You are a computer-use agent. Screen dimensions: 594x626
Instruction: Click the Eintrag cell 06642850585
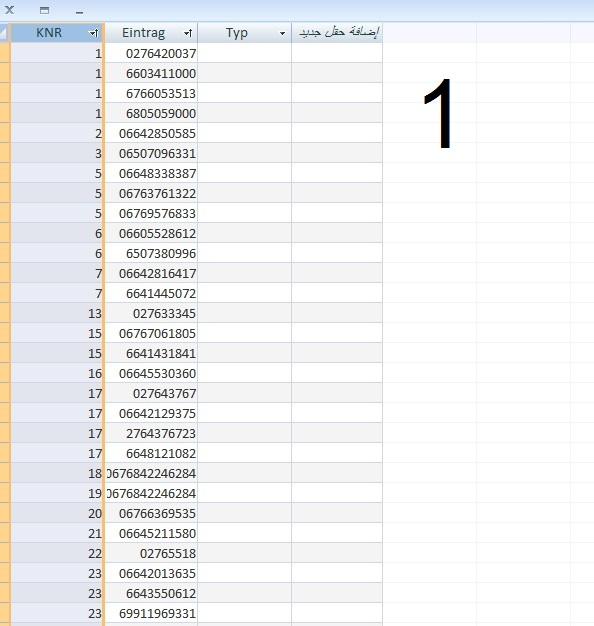click(151, 133)
